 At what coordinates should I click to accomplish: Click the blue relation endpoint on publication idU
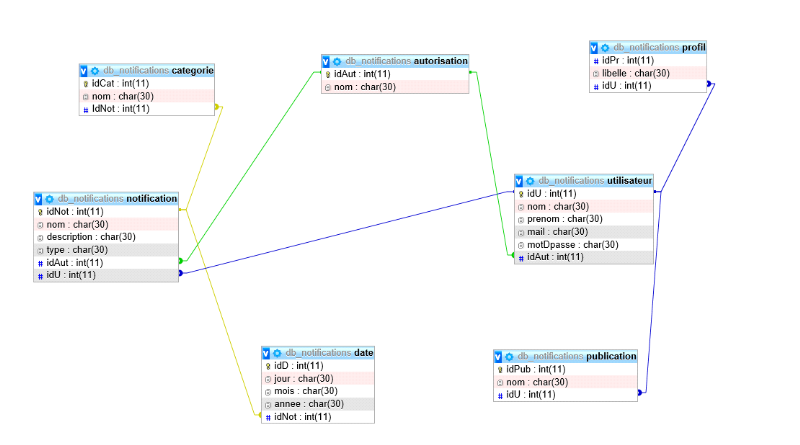639,392
